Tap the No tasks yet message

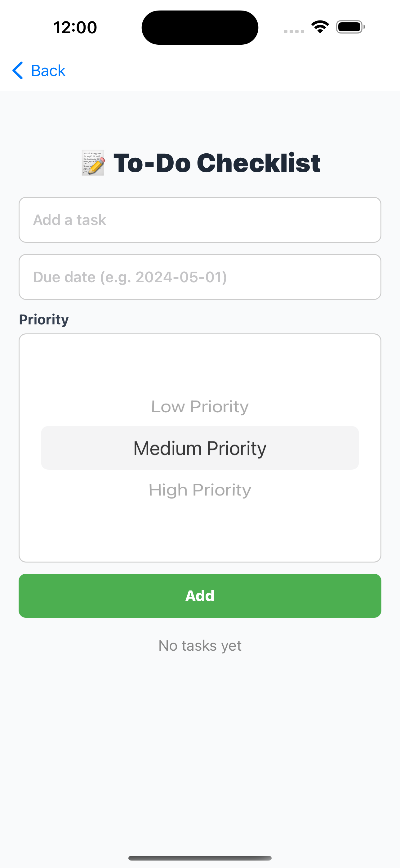coord(200,646)
